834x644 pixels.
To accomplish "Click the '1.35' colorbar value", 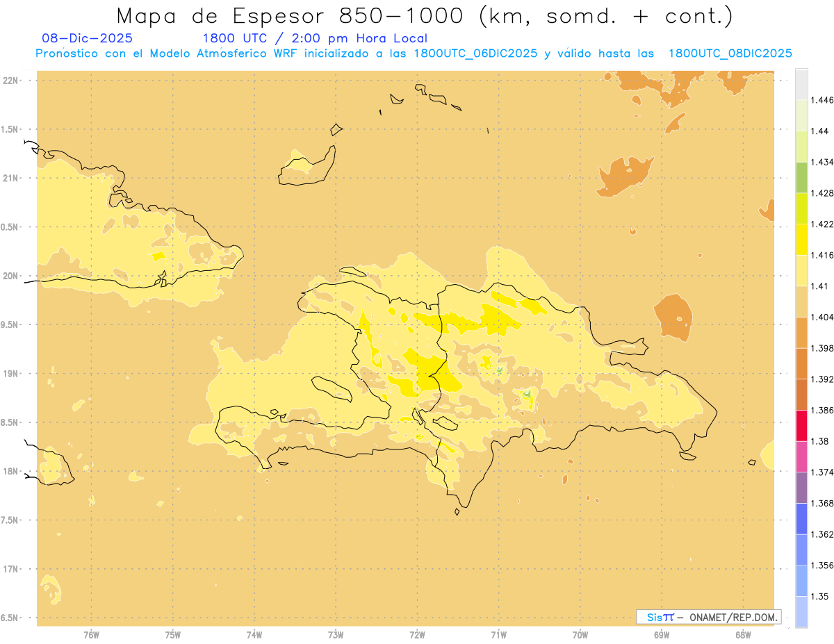I will (821, 596).
